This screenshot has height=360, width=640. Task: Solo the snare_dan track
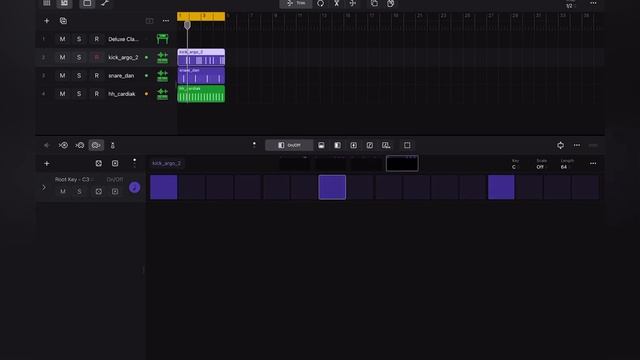(x=79, y=76)
